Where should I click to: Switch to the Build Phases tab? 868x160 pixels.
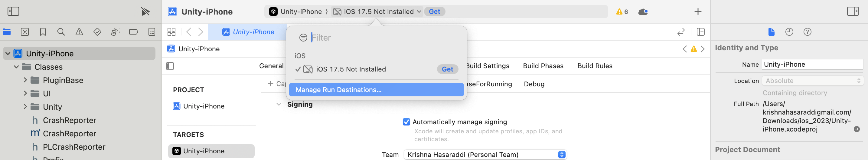pyautogui.click(x=543, y=66)
